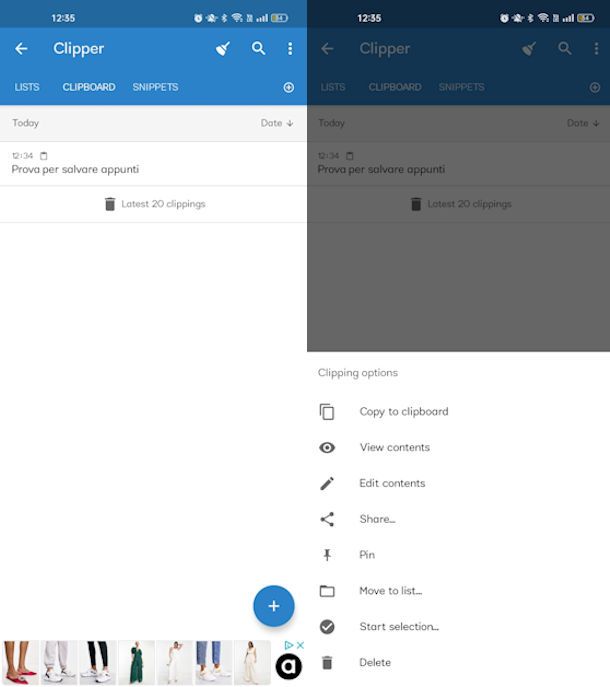Tap circled plus icon beside SNIPPETS tab, left screen
The width and height of the screenshot is (610, 687).
pyautogui.click(x=289, y=87)
